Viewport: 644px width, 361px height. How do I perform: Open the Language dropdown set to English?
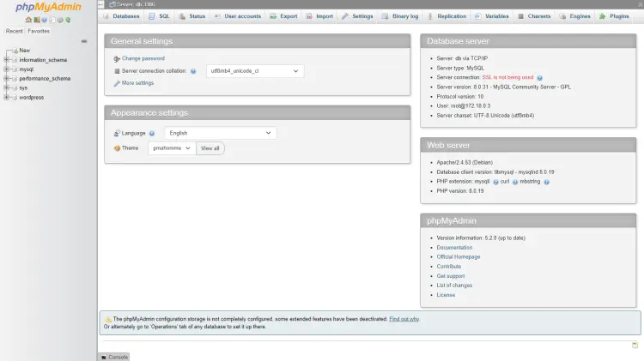pyautogui.click(x=220, y=133)
